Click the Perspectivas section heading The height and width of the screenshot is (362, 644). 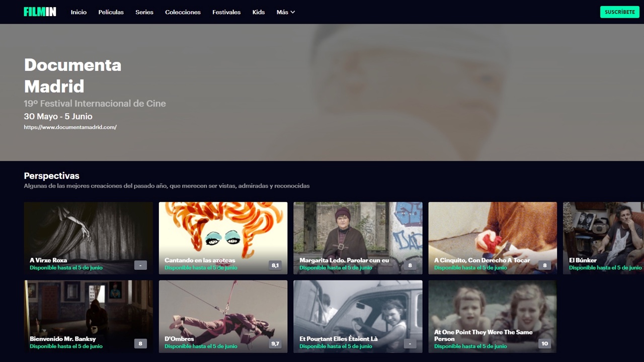point(52,176)
